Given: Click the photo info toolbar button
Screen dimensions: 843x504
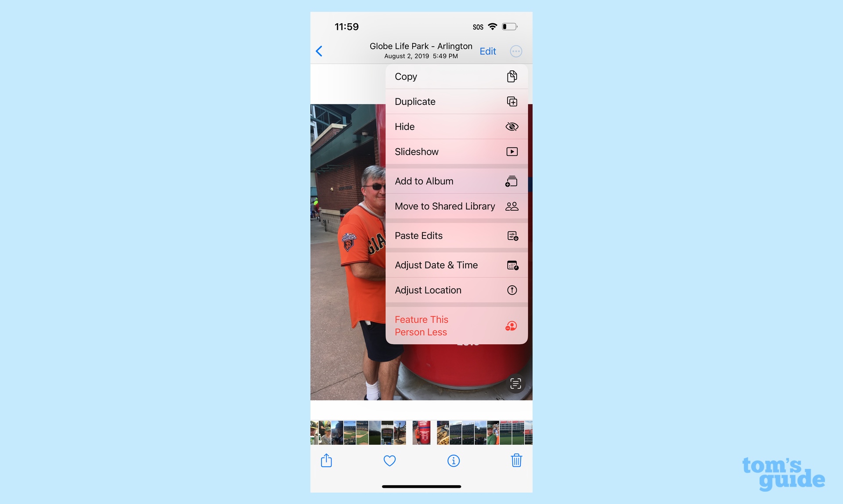Looking at the screenshot, I should (454, 461).
